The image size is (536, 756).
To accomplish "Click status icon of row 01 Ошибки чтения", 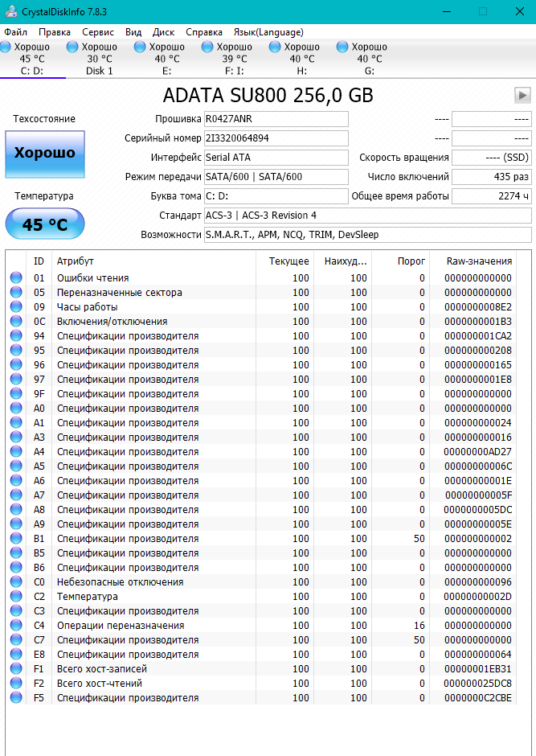I will tap(16, 277).
